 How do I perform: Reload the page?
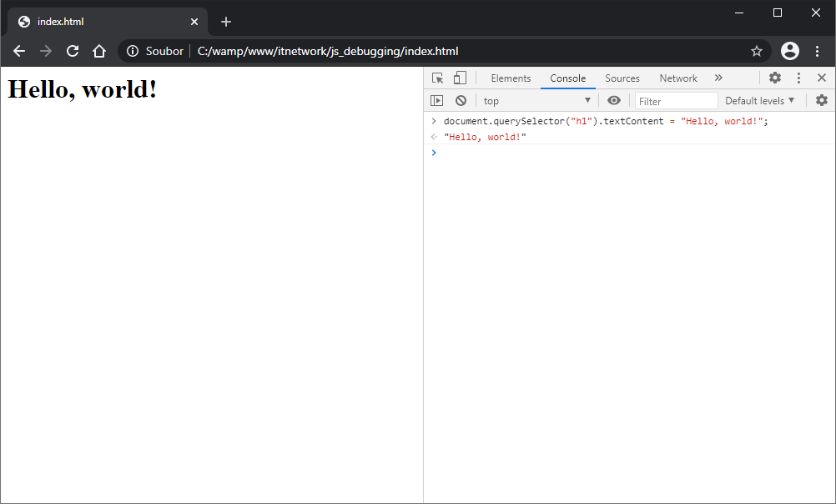(73, 52)
